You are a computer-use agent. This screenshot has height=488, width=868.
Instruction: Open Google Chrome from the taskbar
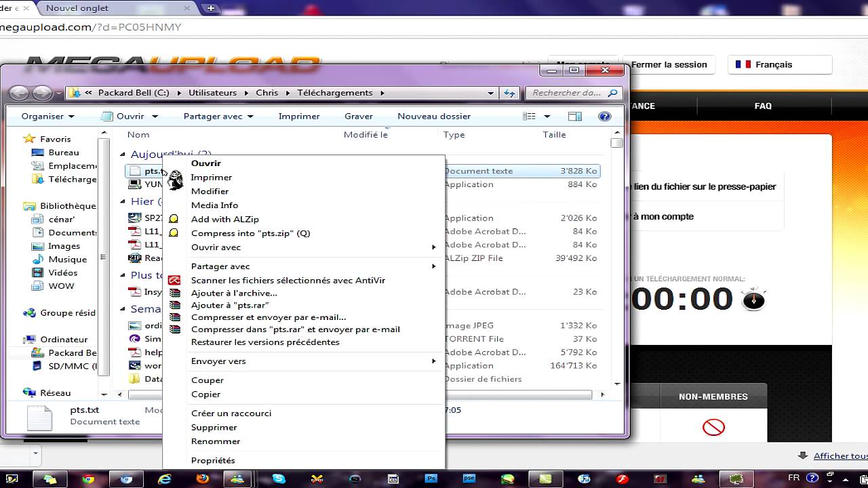88,479
